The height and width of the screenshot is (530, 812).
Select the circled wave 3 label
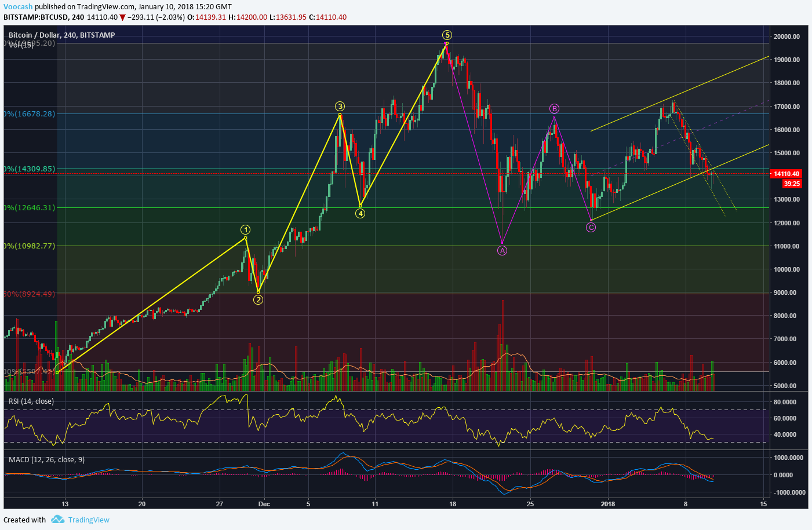click(340, 106)
